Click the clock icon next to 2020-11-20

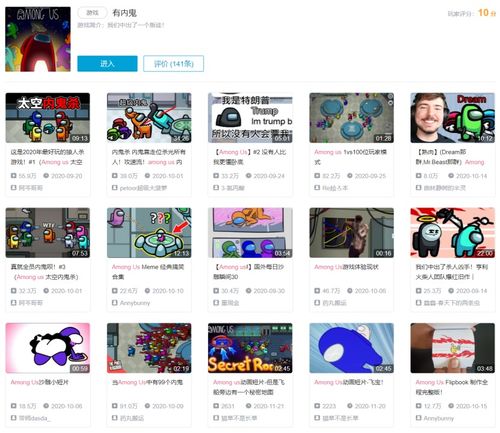[350, 406]
